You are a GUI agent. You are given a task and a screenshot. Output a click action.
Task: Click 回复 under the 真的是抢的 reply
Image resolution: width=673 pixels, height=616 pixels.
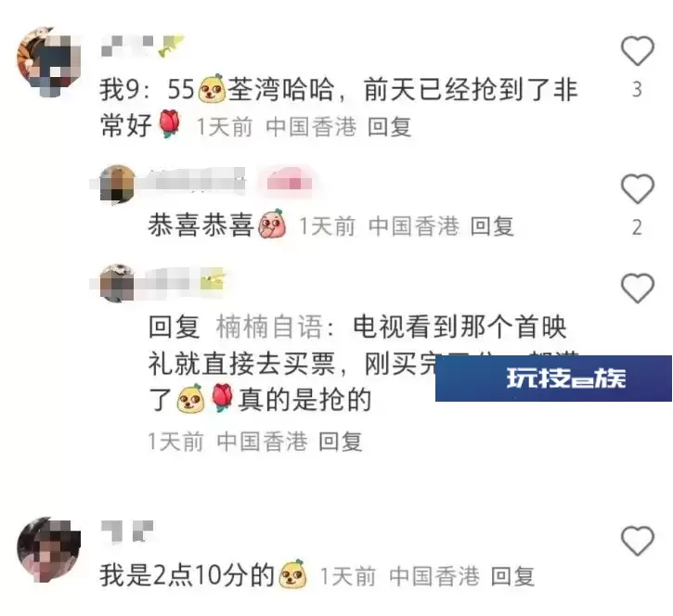[341, 442]
